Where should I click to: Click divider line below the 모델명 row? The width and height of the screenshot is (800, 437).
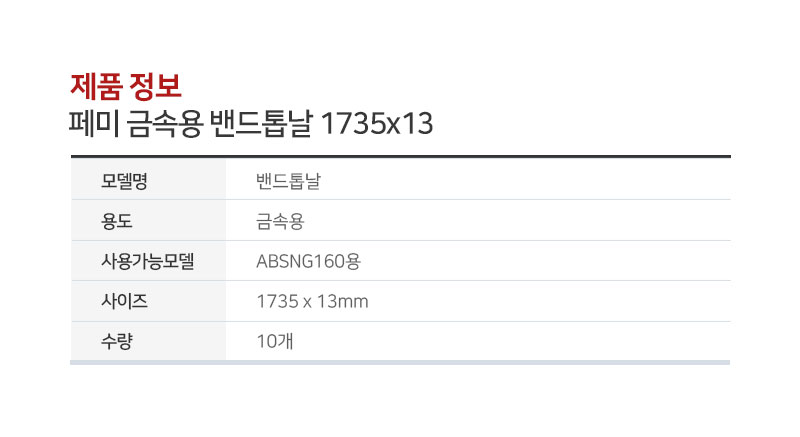[401, 199]
